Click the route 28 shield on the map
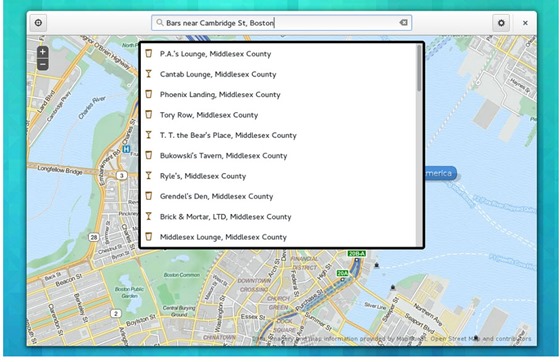 pyautogui.click(x=94, y=237)
